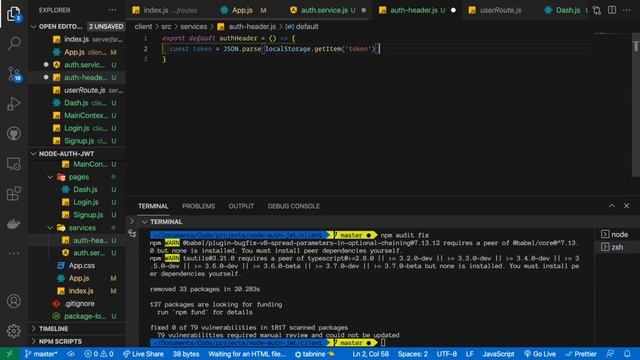Select the node terminal instance
The height and width of the screenshot is (360, 640).
615,234
